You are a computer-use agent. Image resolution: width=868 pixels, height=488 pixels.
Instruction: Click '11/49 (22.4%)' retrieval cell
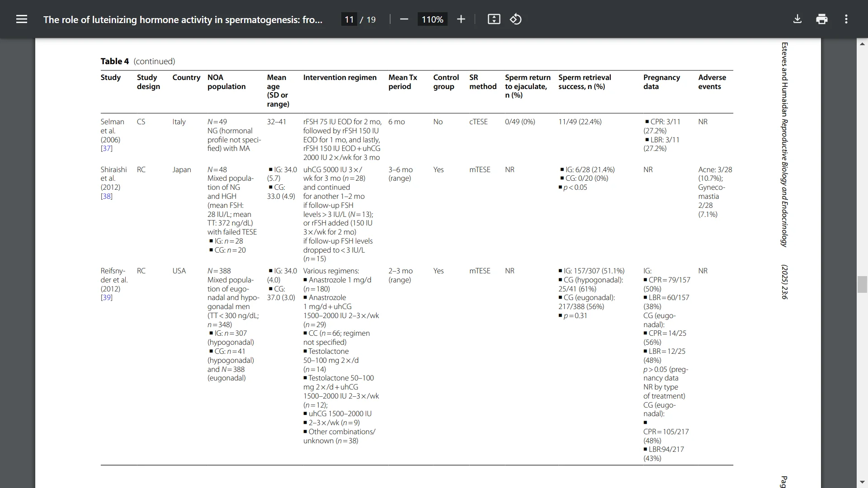(580, 122)
